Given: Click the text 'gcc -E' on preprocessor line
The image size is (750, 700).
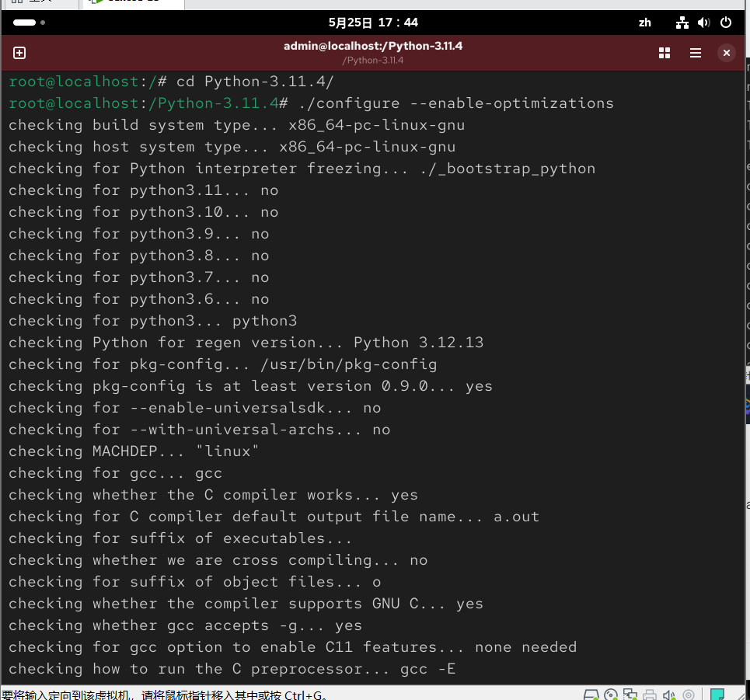Looking at the screenshot, I should tap(428, 669).
